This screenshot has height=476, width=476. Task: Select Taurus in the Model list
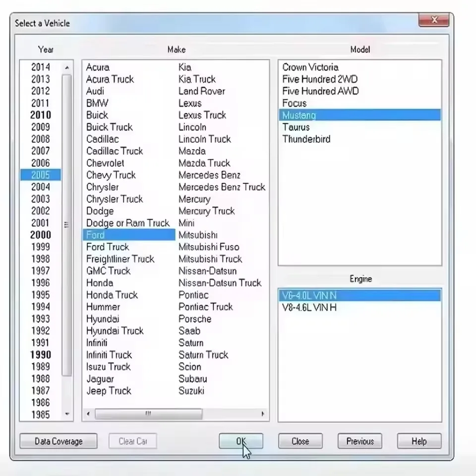coord(296,127)
